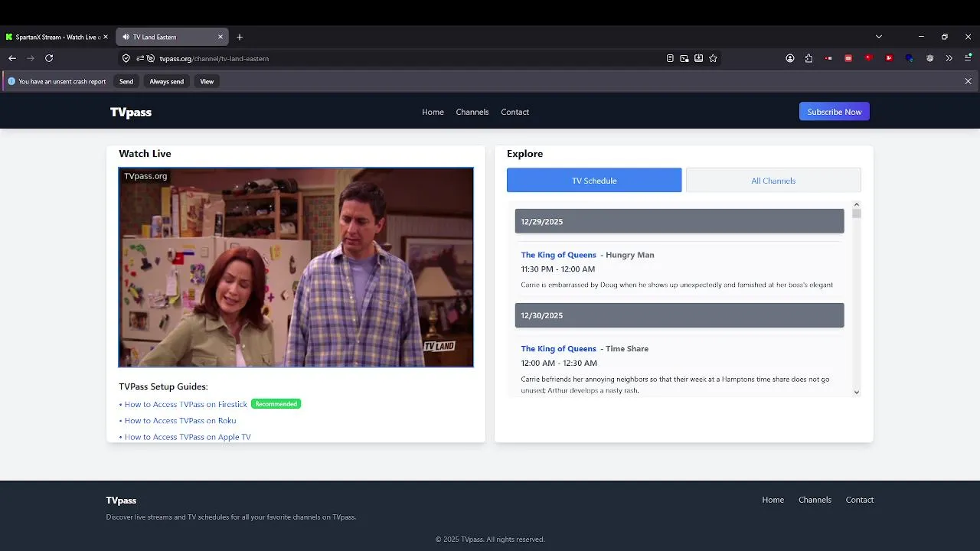The image size is (980, 551).
Task: Click the live video player
Action: pyautogui.click(x=296, y=267)
